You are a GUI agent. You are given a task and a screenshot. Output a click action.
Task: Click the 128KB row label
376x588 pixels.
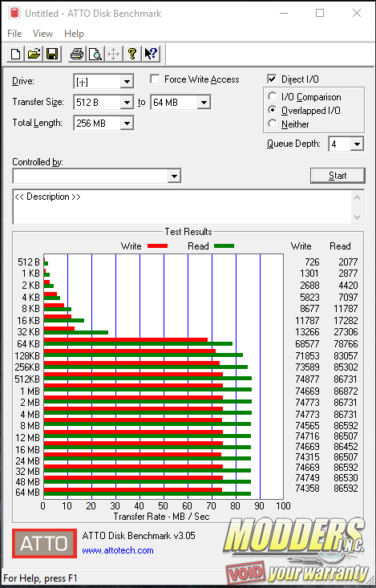point(27,355)
